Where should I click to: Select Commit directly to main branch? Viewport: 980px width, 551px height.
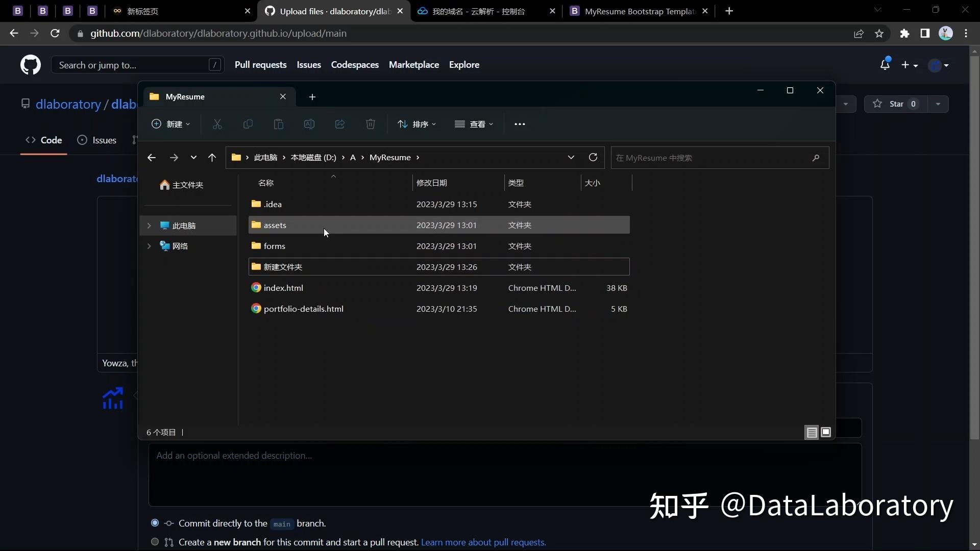coord(155,523)
